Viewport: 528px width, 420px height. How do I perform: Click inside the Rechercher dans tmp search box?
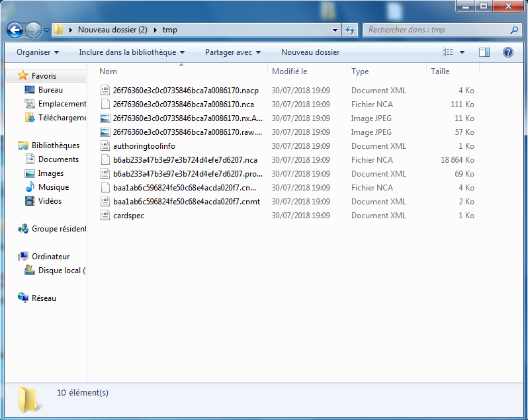[437, 30]
